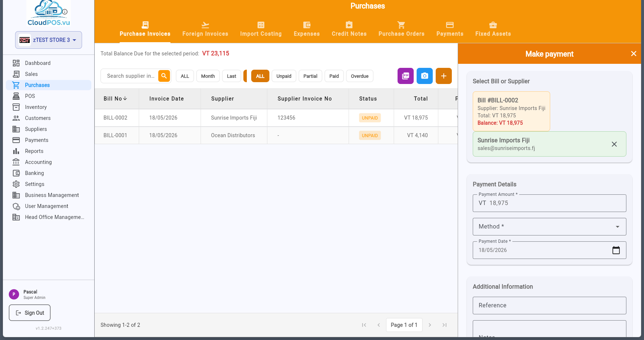Screen dimensions: 644x340
Task: Click the orange plus add invoice button
Action: pos(444,76)
